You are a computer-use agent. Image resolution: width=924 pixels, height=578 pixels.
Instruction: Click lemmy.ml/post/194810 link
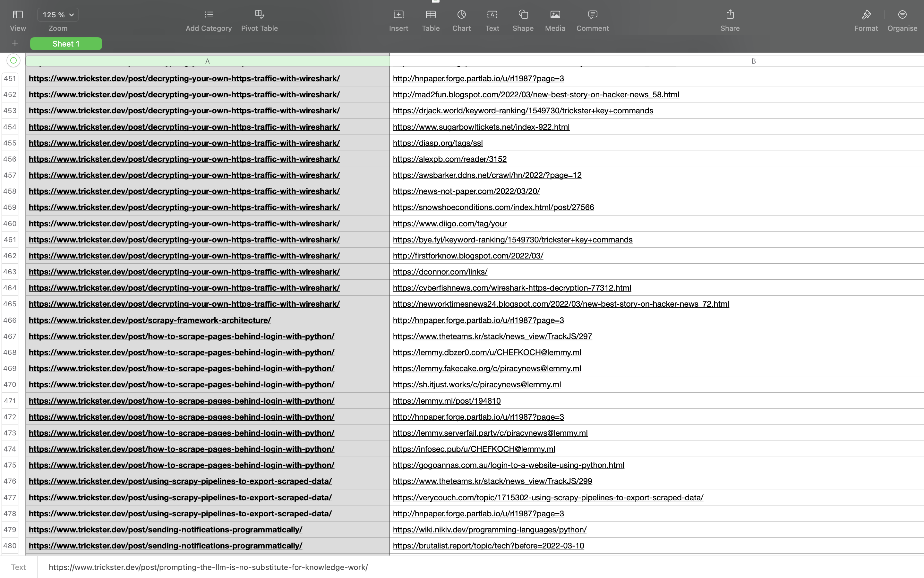click(x=446, y=401)
